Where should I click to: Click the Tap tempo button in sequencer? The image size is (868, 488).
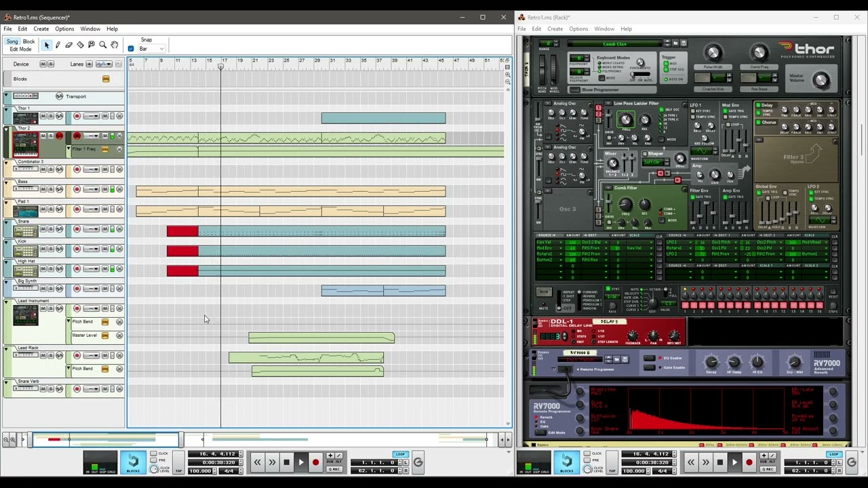(179, 462)
